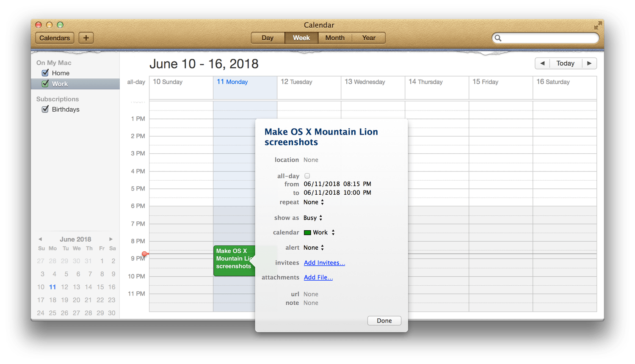Click the red current-time marker
635x364 pixels.
145,254
